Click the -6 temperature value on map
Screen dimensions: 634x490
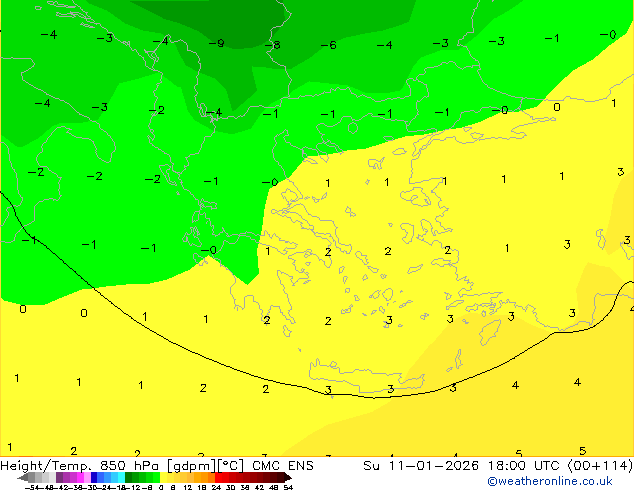pyautogui.click(x=328, y=45)
